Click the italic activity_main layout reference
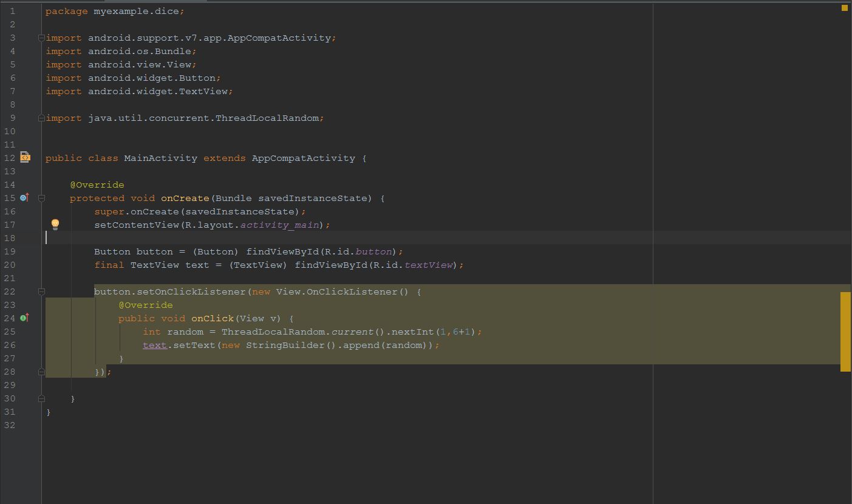The width and height of the screenshot is (852, 504). click(279, 225)
